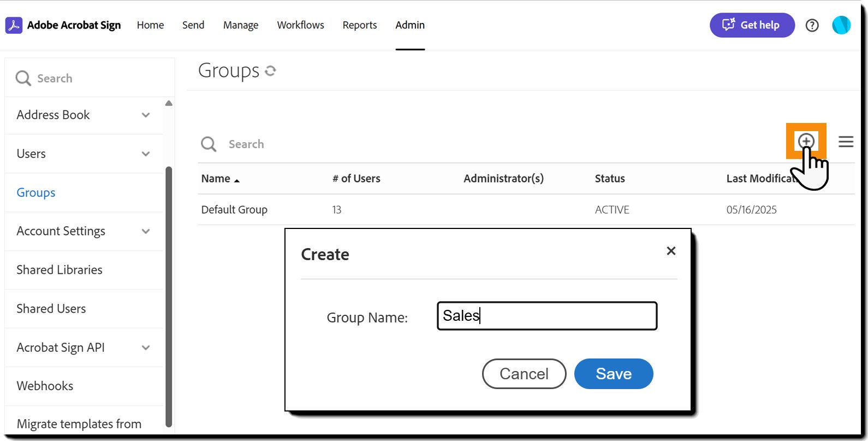The width and height of the screenshot is (868, 441).
Task: Click the plus icon to create group
Action: (x=806, y=141)
